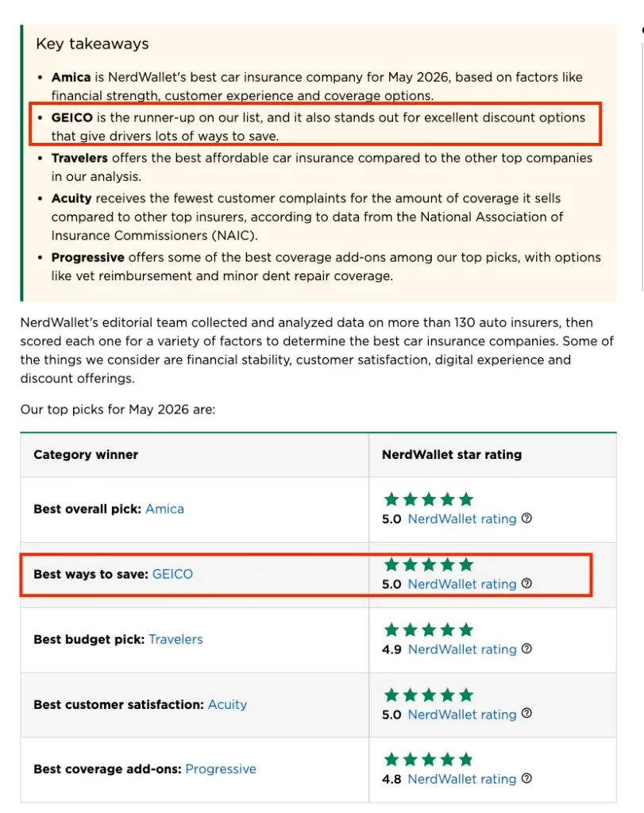The image size is (644, 813).
Task: Click the five green stars for Amica
Action: pyautogui.click(x=429, y=499)
